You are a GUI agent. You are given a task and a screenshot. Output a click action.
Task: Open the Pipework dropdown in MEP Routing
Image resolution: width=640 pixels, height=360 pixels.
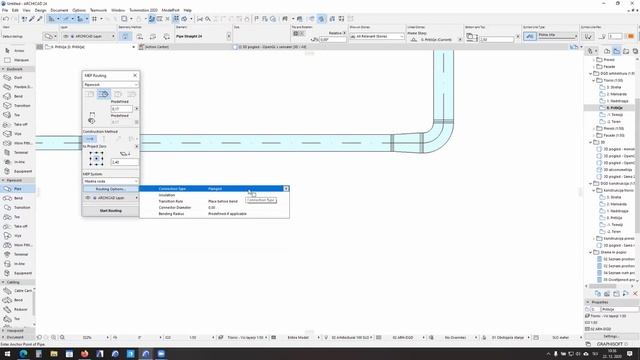(111, 84)
